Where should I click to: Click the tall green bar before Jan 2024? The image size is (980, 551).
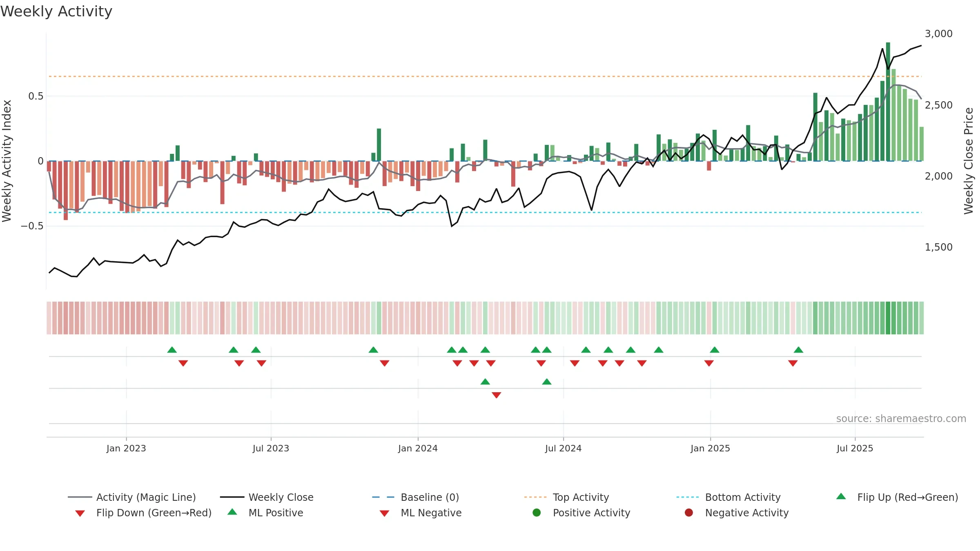point(379,145)
